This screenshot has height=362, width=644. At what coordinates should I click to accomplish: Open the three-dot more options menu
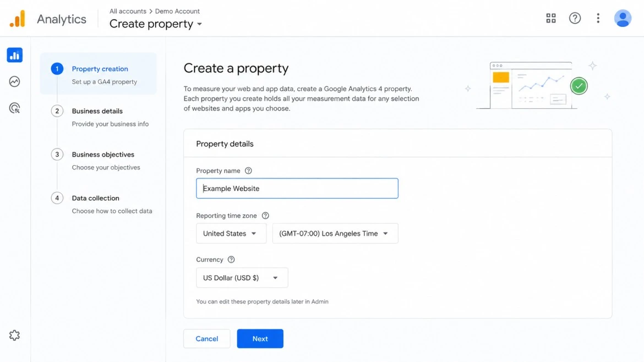598,18
